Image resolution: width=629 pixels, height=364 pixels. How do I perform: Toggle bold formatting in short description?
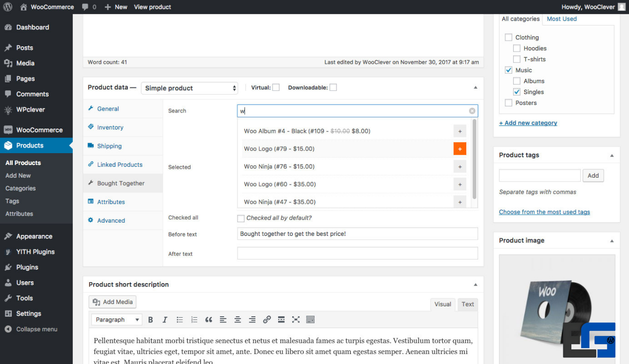[x=150, y=320]
